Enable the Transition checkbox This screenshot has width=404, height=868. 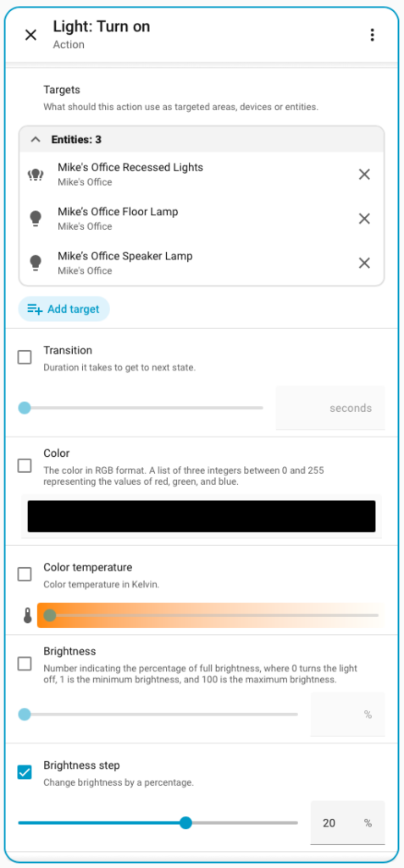tap(25, 357)
